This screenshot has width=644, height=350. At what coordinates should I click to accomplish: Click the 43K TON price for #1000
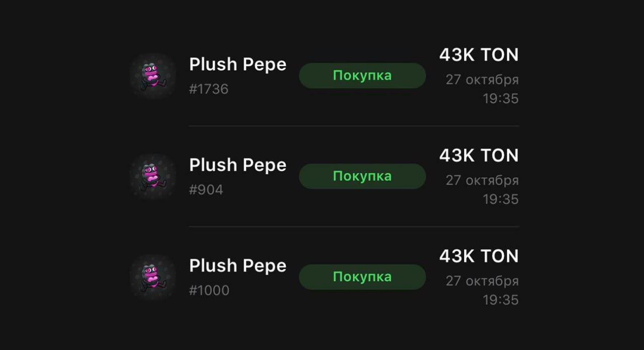(x=478, y=256)
